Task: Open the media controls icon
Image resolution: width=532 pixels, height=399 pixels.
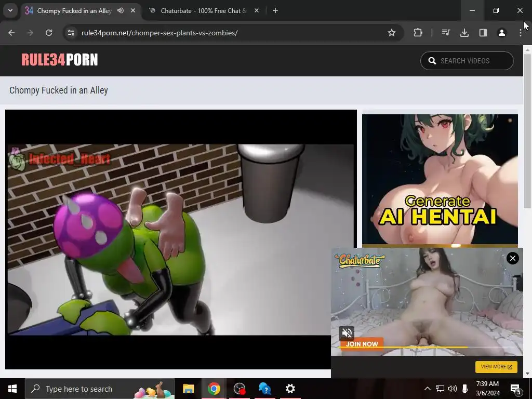Action: pyautogui.click(x=446, y=33)
